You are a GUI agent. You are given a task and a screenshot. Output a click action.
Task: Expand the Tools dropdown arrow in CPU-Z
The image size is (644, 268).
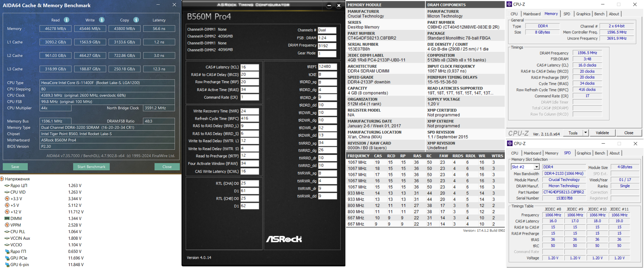pyautogui.click(x=586, y=133)
